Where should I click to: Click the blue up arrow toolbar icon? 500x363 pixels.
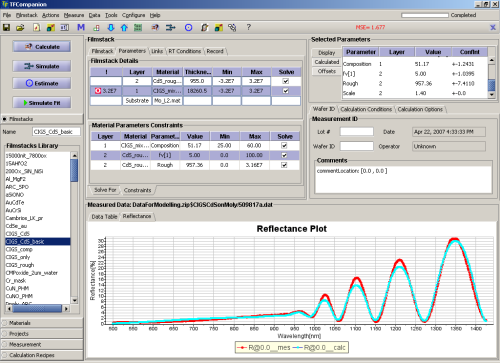[124, 27]
